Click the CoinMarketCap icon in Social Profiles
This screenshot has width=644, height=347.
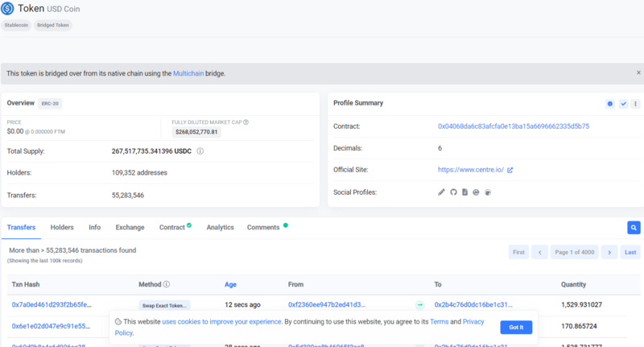pyautogui.click(x=476, y=192)
